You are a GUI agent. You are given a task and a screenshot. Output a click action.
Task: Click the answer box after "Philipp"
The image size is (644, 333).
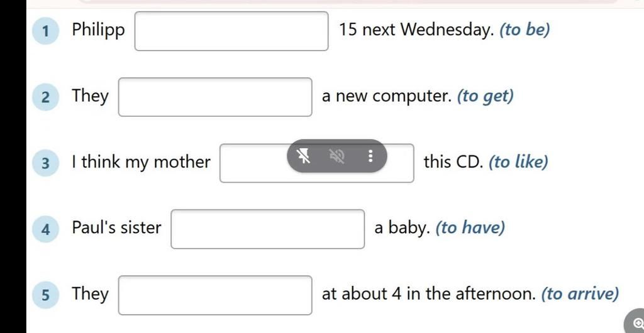point(231,31)
